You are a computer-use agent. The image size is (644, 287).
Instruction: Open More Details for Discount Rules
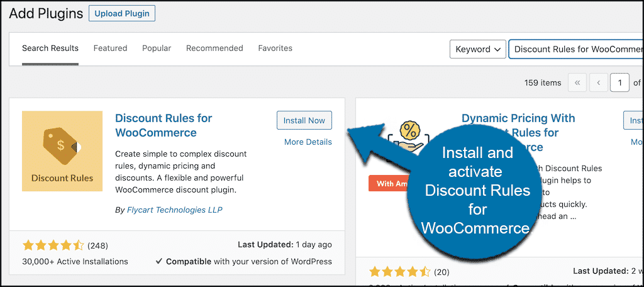pos(308,142)
